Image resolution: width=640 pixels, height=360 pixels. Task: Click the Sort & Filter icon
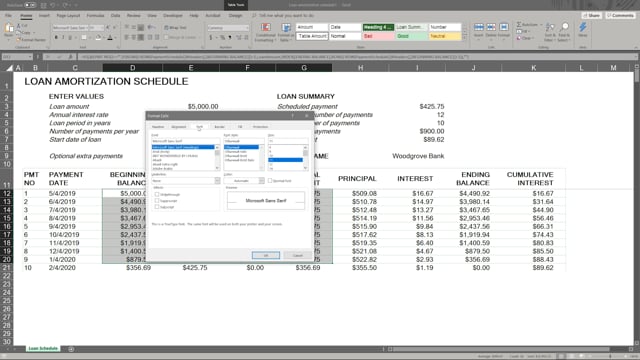pyautogui.click(x=550, y=28)
